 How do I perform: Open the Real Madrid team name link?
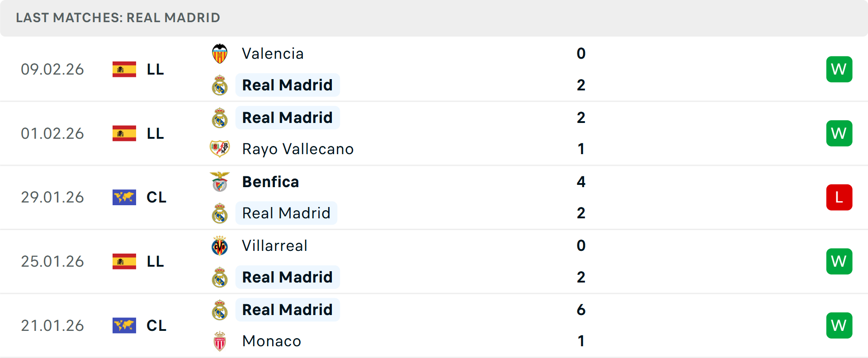tap(288, 85)
